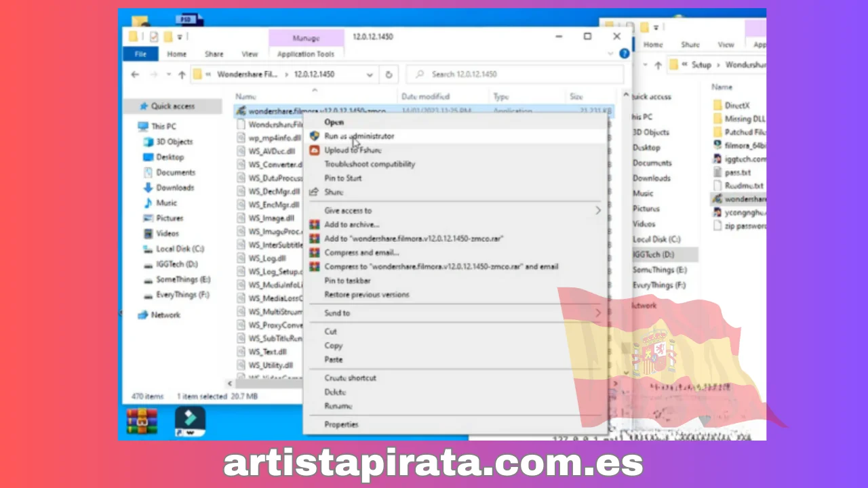Click the 3D Objects cube icon
This screenshot has width=868, height=488.
tap(149, 142)
